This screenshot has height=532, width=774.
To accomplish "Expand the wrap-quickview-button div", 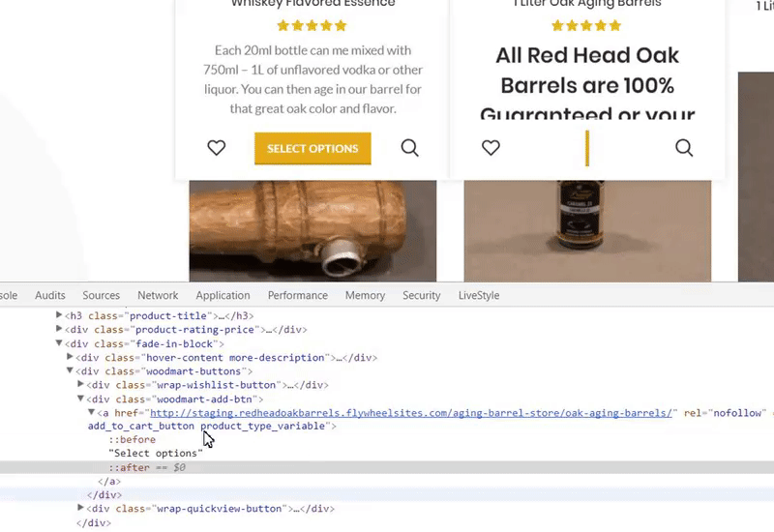I will 80,507.
